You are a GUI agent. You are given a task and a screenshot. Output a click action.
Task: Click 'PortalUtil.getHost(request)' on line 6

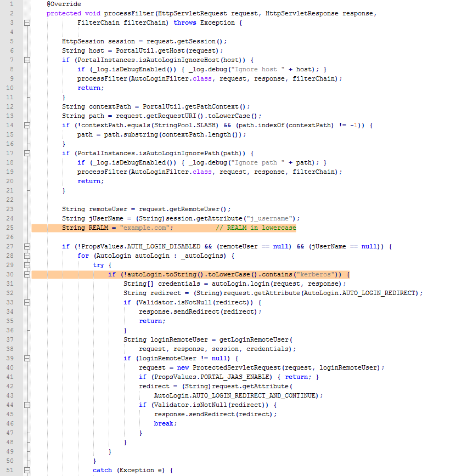point(167,50)
